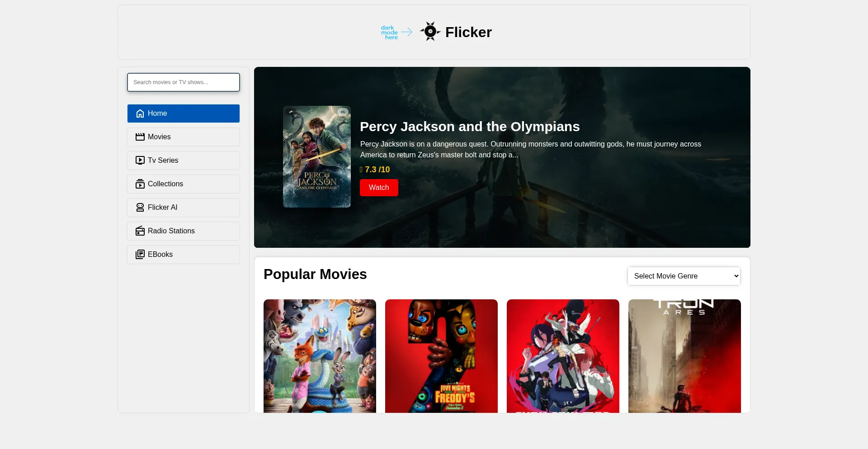Click the Watch button for Percy Jackson
The image size is (868, 449).
(x=379, y=187)
